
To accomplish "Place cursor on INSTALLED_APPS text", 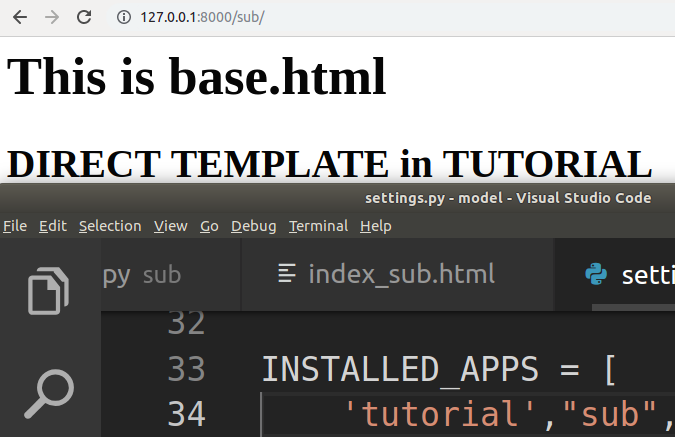I will tap(400, 369).
